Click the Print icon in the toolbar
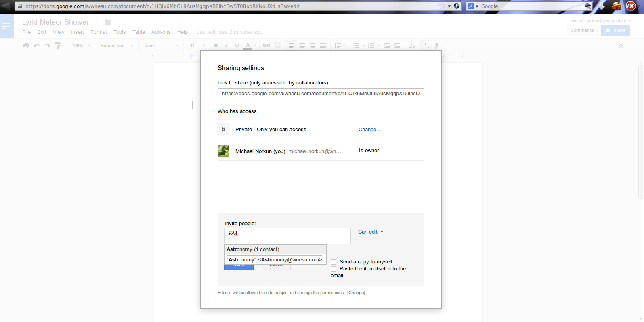644x322 pixels. [26, 46]
